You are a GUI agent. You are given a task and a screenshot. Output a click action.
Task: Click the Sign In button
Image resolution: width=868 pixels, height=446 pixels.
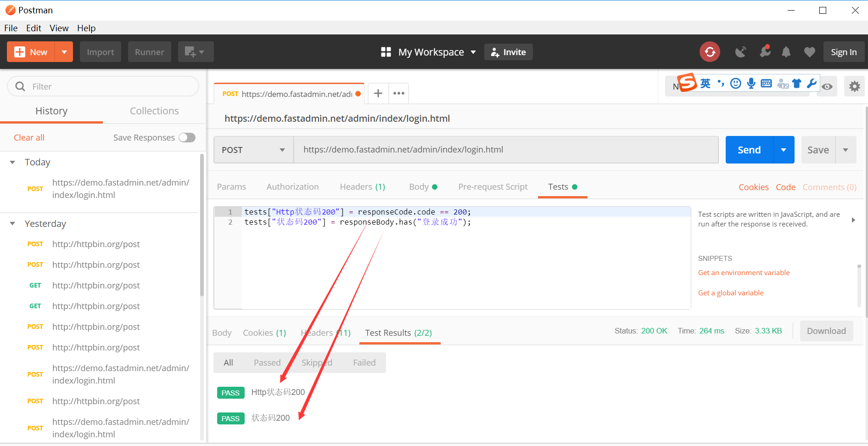pyautogui.click(x=844, y=52)
